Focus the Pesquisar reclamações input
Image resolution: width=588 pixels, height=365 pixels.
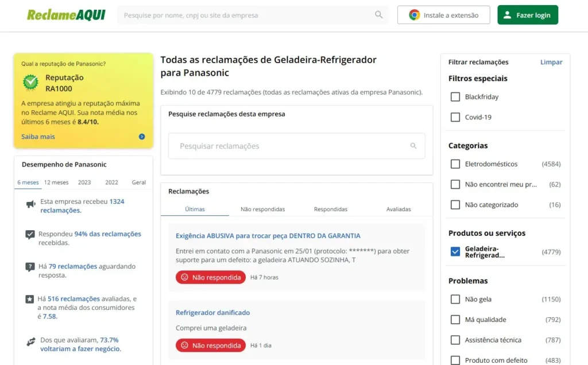(297, 146)
